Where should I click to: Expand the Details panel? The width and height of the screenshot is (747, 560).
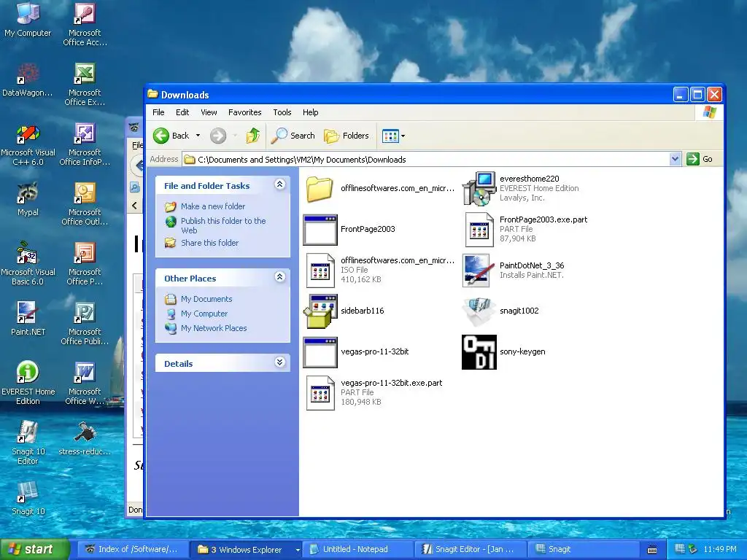pyautogui.click(x=280, y=362)
